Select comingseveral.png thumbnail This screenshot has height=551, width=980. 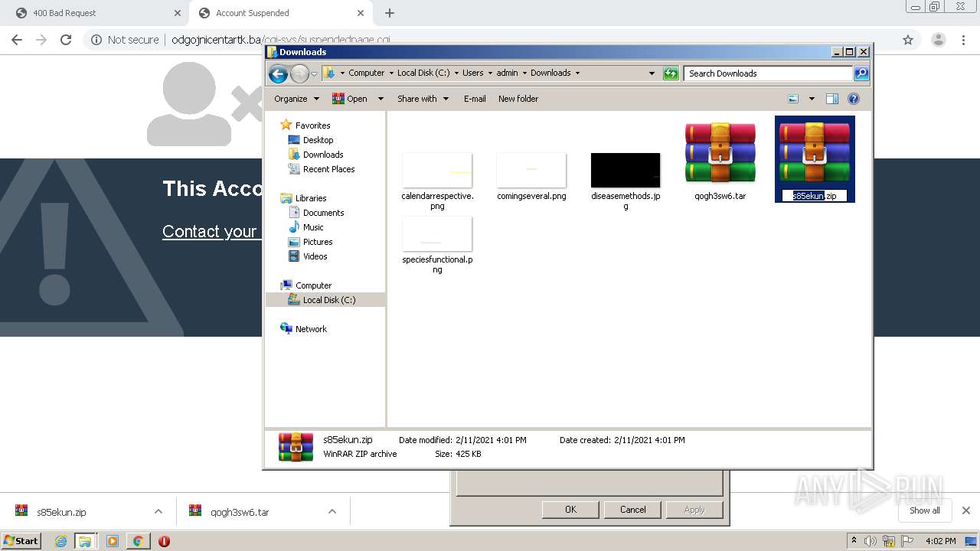coord(531,170)
